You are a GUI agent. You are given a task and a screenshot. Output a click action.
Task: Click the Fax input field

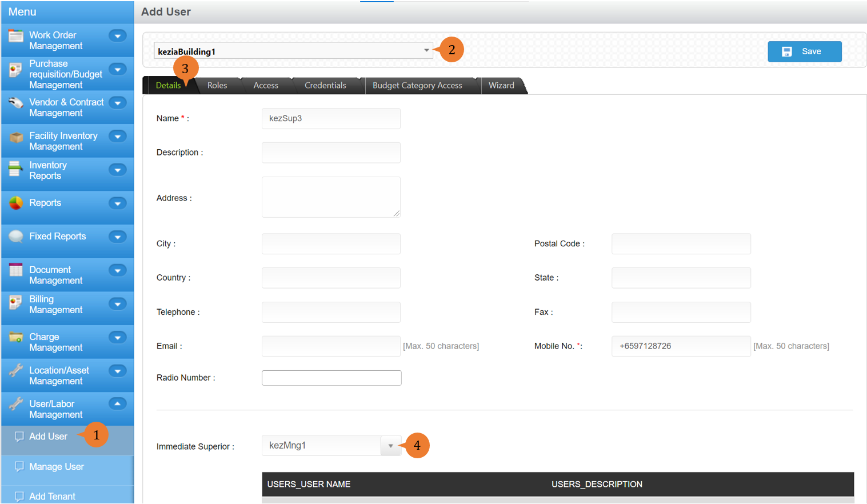click(681, 312)
